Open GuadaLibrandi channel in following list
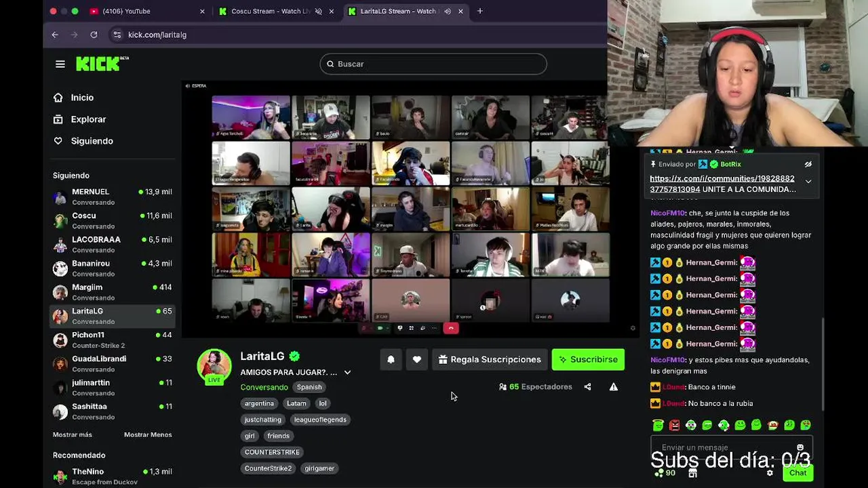 click(113, 363)
